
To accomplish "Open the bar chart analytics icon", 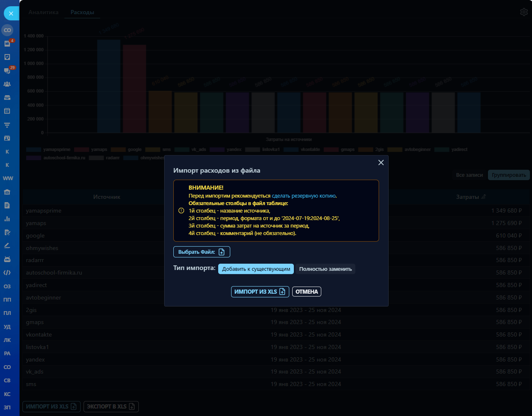I will 7,219.
